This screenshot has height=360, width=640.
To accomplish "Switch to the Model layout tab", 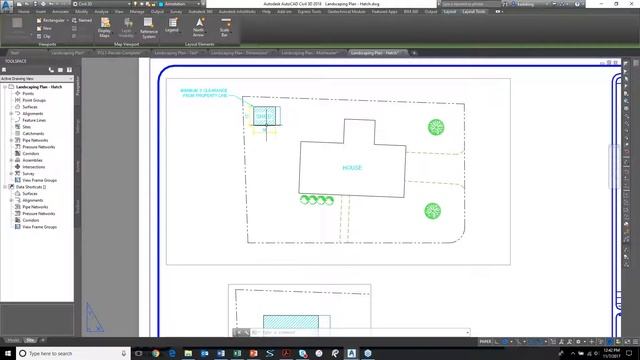I will (x=13, y=340).
